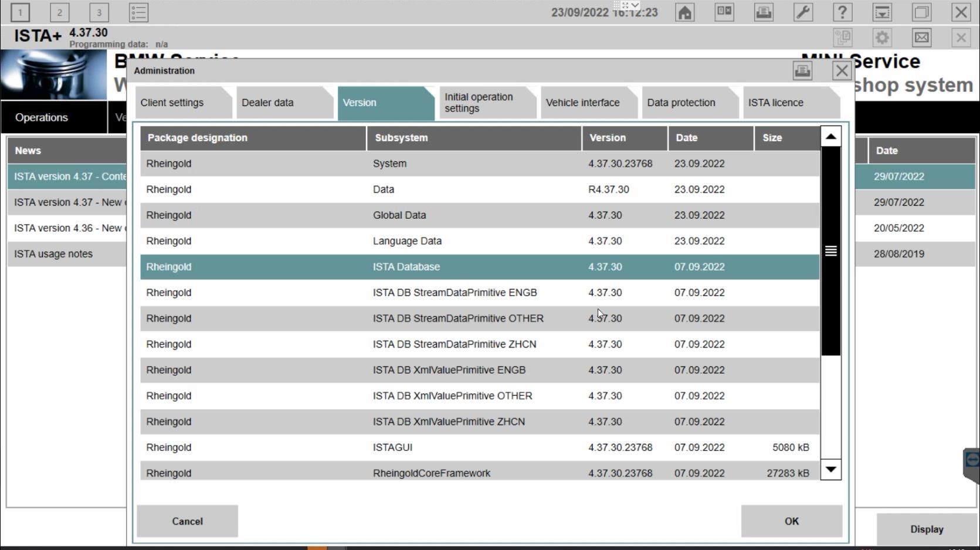Screen dimensions: 980x550
Task: Click the Display button
Action: [927, 529]
